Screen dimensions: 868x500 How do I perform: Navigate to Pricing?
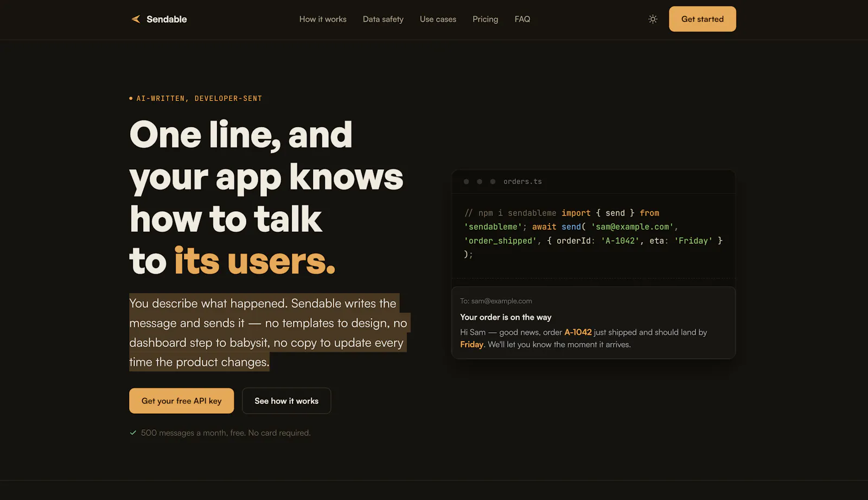pos(485,19)
